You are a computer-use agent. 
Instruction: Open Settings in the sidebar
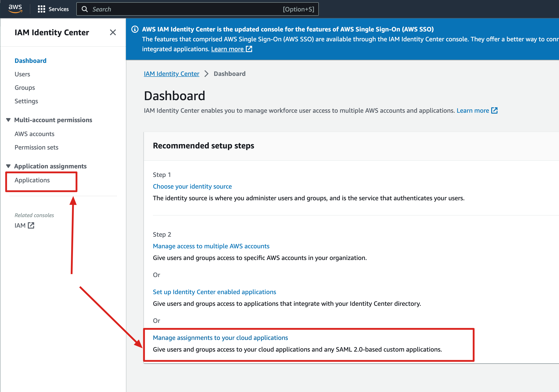pos(26,101)
